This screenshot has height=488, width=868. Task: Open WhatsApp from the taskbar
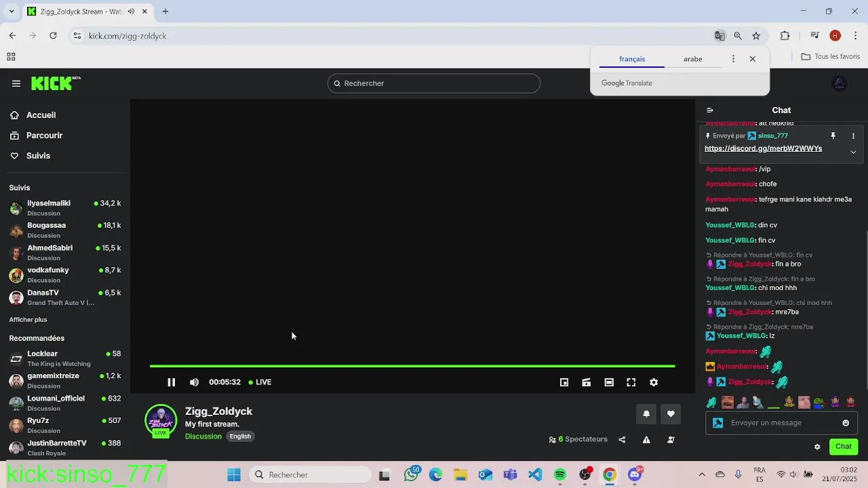pyautogui.click(x=411, y=474)
